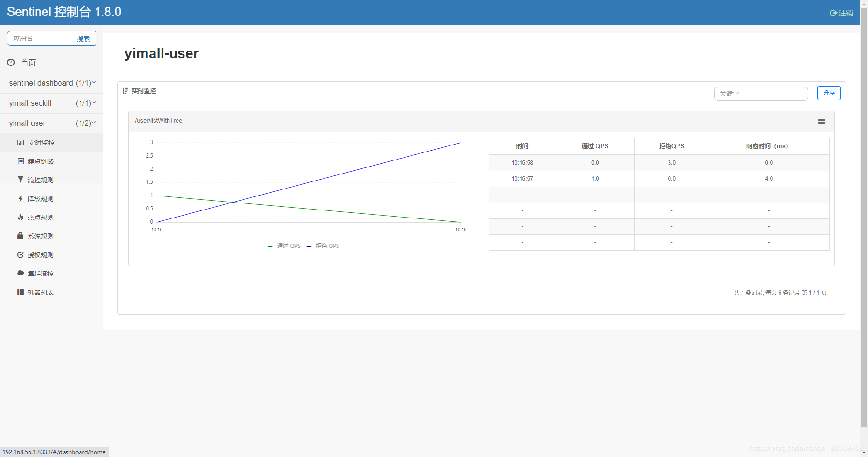The image size is (868, 457).
Task: Open 集群流控 in the sidebar
Action: [51, 274]
